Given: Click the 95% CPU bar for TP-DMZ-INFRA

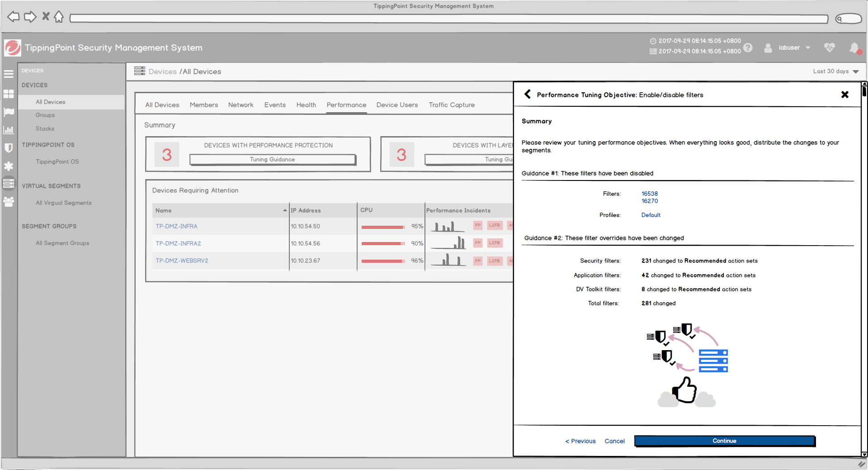Looking at the screenshot, I should click(x=383, y=227).
